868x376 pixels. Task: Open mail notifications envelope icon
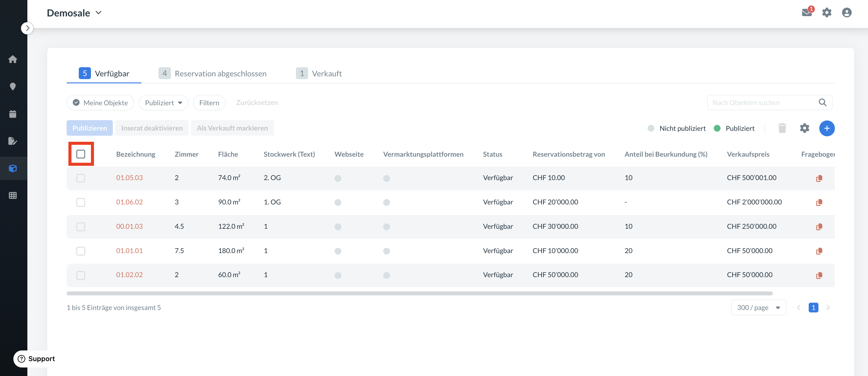pos(807,13)
